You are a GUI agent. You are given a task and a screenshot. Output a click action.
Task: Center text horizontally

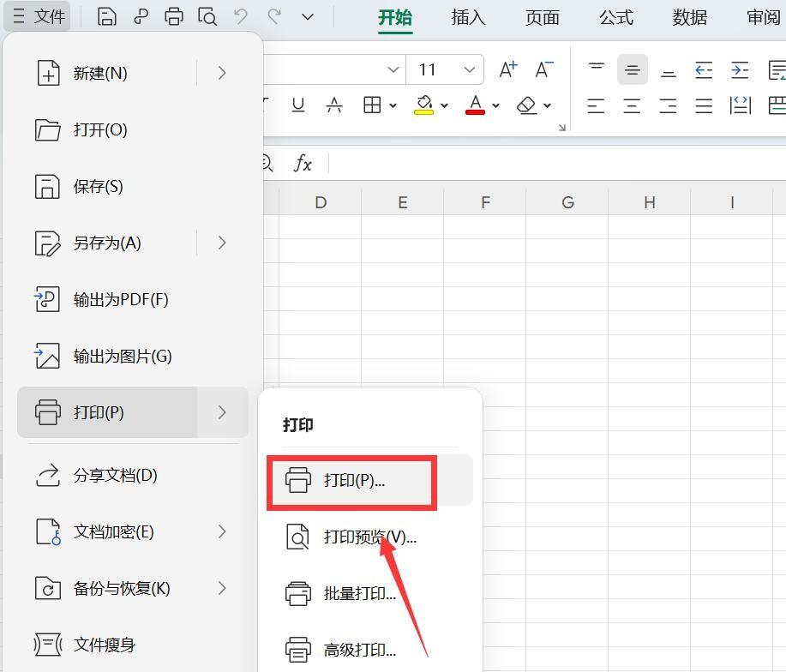(632, 105)
